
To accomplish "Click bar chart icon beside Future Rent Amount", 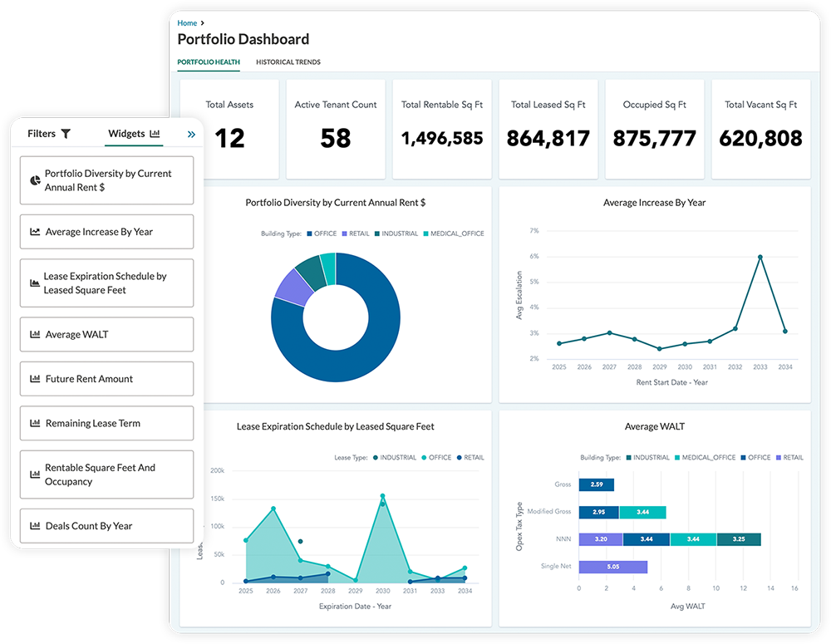I will coord(35,379).
